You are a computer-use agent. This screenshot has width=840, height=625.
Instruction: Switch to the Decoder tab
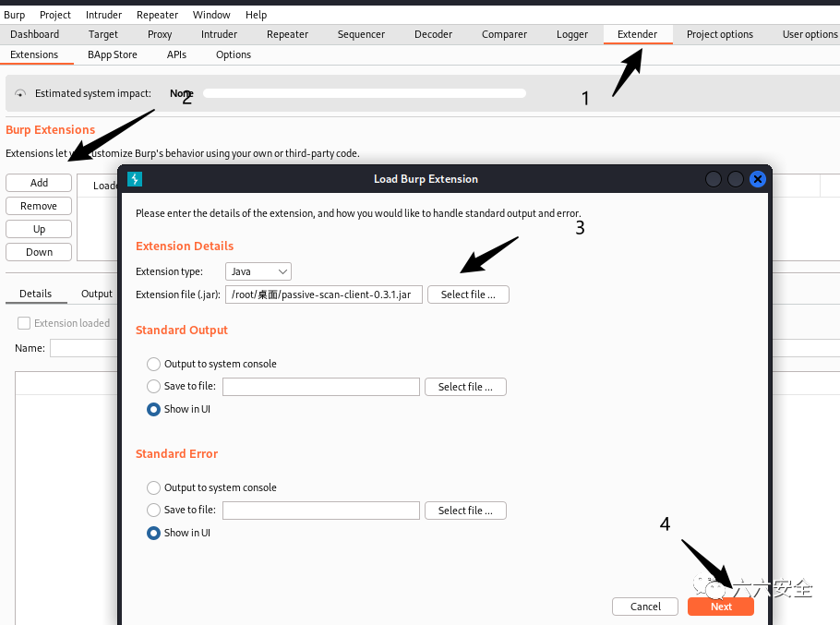(x=434, y=34)
